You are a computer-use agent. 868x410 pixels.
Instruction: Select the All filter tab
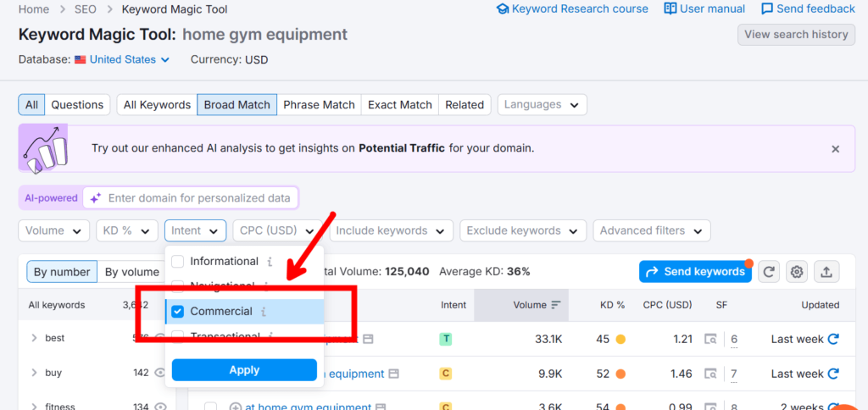31,104
